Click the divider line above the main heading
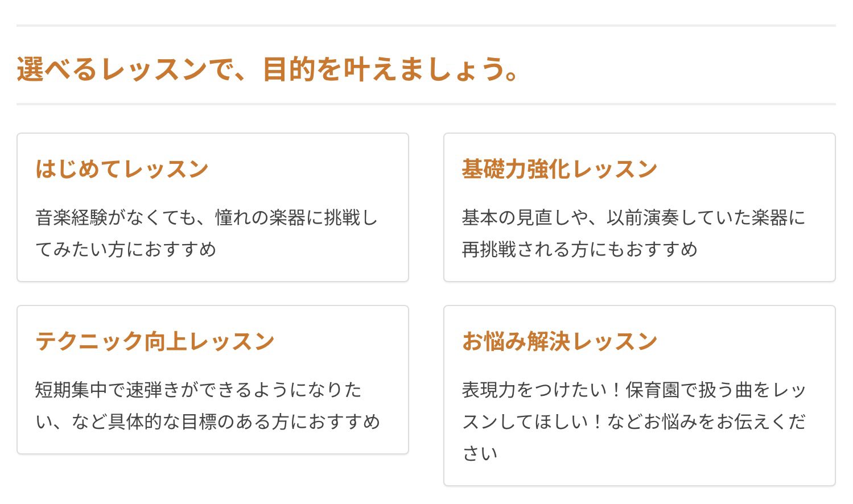This screenshot has height=504, width=853. click(426, 26)
